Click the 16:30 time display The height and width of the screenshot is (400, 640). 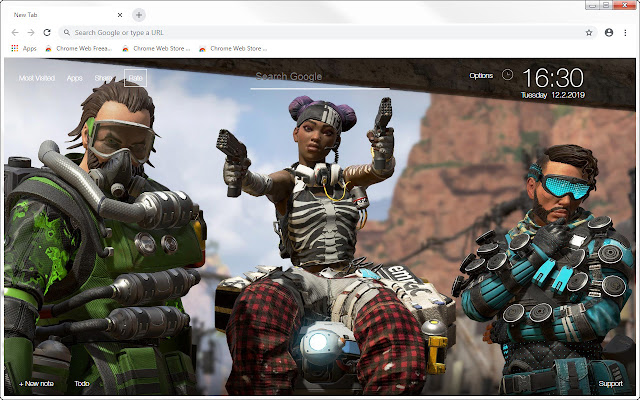point(553,78)
